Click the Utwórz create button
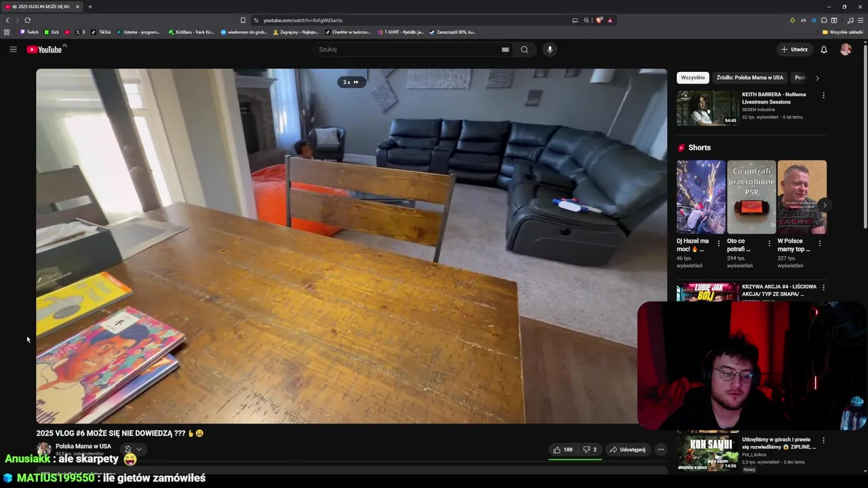 coord(794,49)
